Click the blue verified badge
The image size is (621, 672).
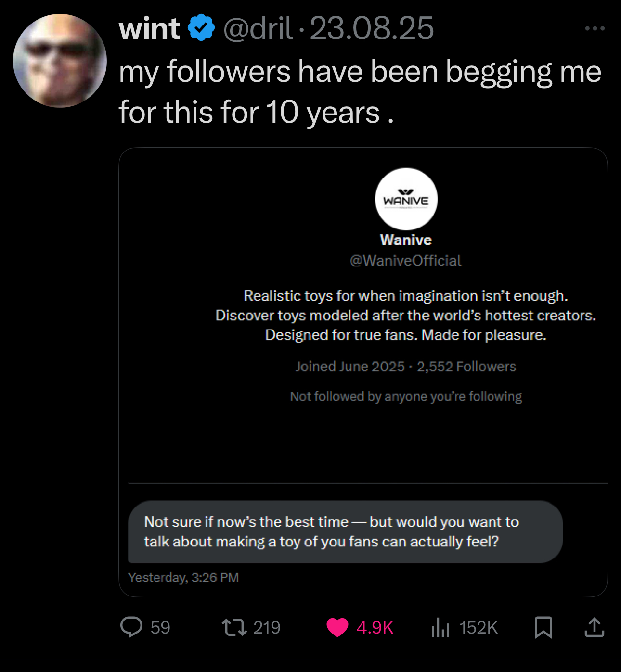click(x=201, y=28)
